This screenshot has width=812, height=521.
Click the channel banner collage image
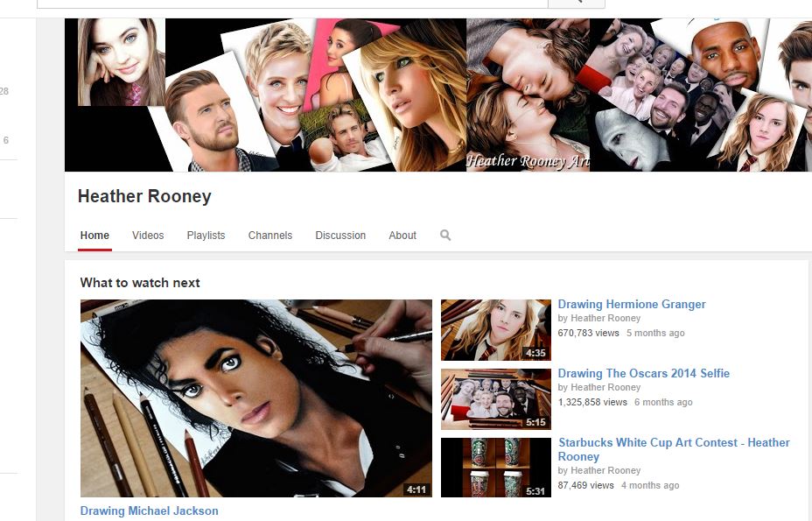[438, 95]
